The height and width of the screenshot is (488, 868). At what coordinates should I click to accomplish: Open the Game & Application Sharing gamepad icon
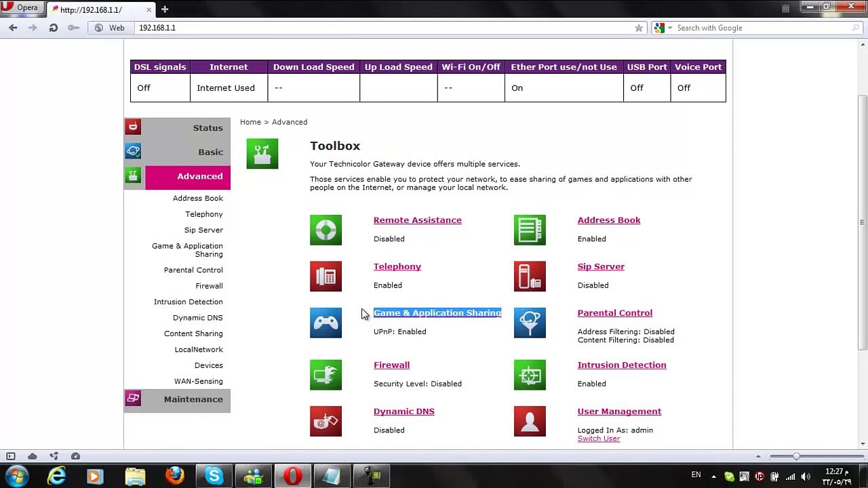[x=325, y=323]
